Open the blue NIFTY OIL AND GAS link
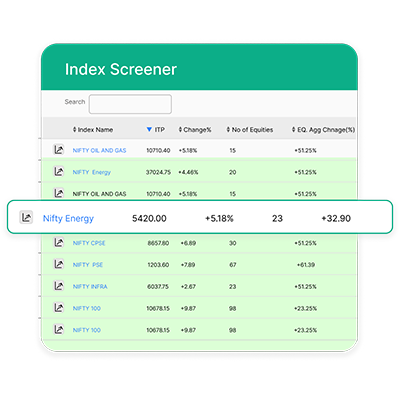The image size is (400, 400). pyautogui.click(x=99, y=151)
